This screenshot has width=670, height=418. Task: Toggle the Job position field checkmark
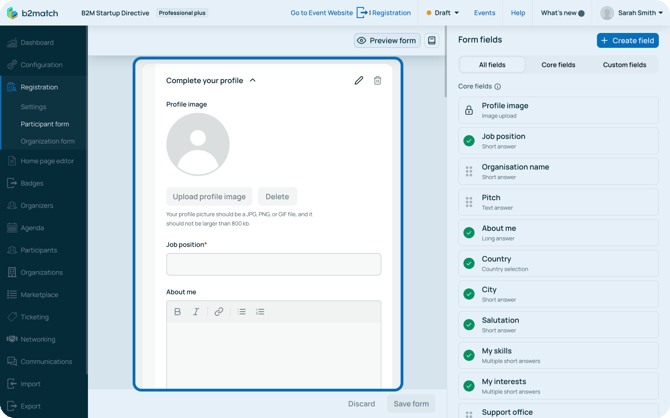[469, 141]
